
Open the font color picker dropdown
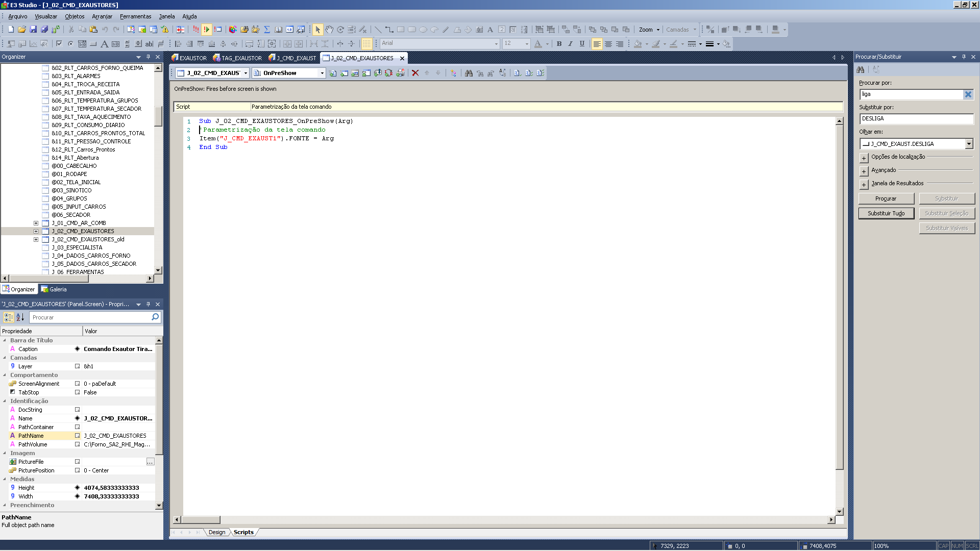(x=547, y=44)
